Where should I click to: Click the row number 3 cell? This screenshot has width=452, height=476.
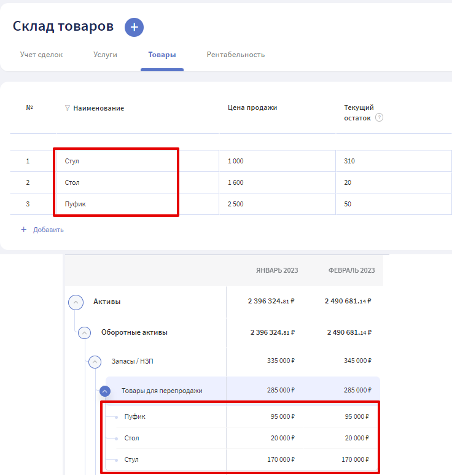(x=28, y=204)
